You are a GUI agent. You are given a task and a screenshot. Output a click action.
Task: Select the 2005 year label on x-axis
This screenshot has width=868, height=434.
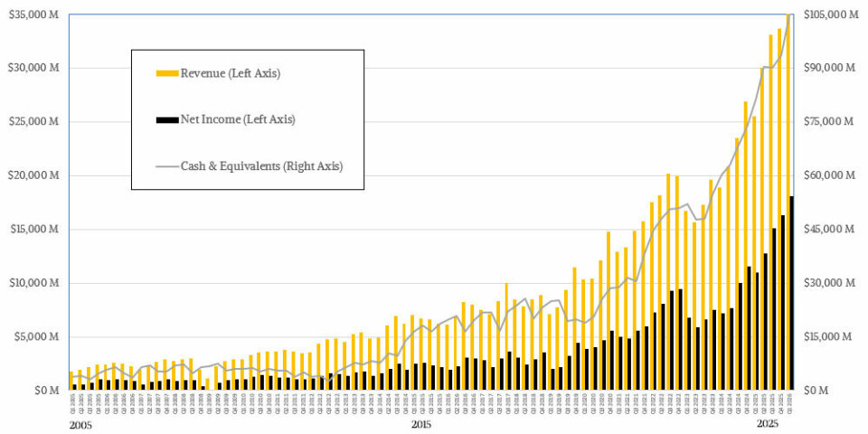[80, 424]
